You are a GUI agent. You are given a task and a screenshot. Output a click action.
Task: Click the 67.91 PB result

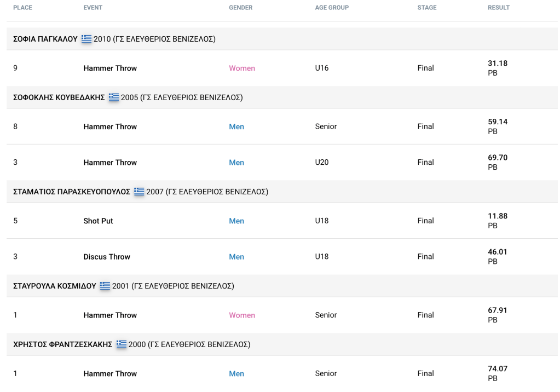[497, 315]
